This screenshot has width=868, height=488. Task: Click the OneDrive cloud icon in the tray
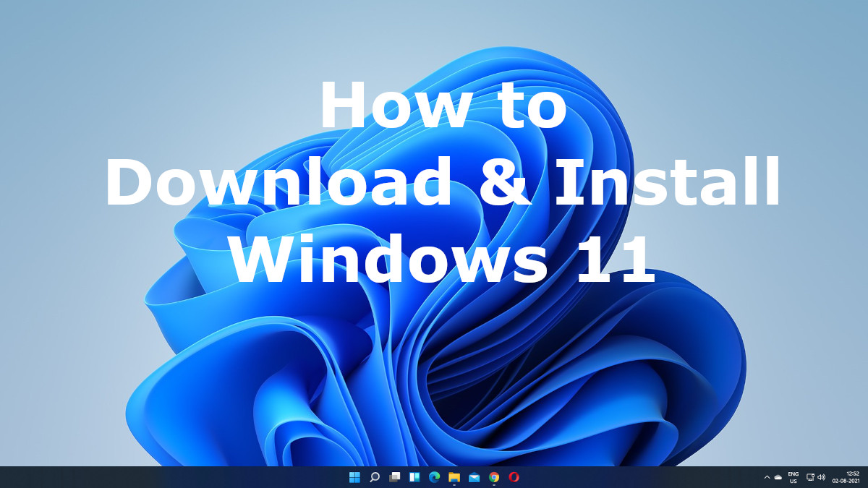(778, 478)
